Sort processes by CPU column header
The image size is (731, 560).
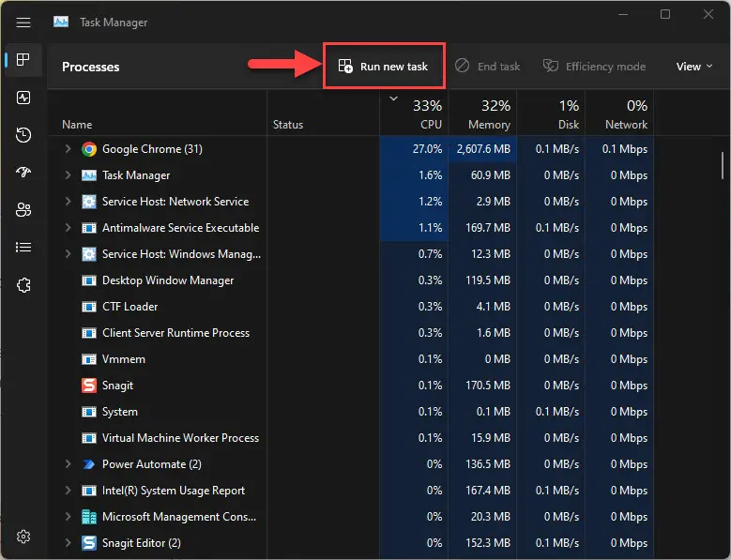coord(415,114)
